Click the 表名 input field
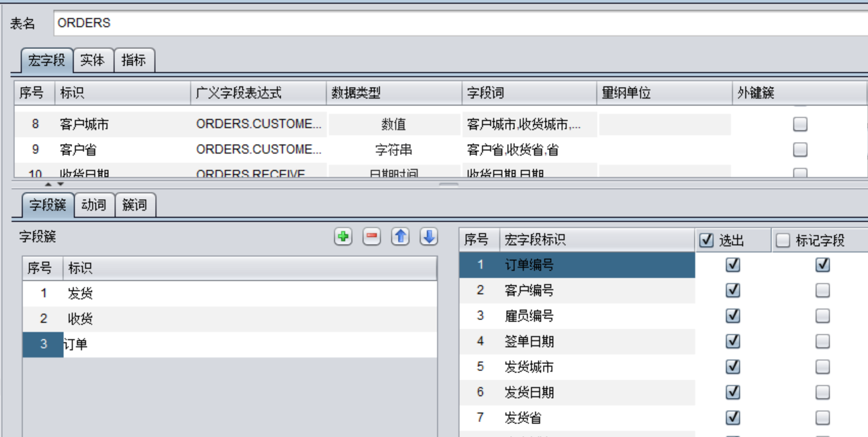 coord(456,23)
